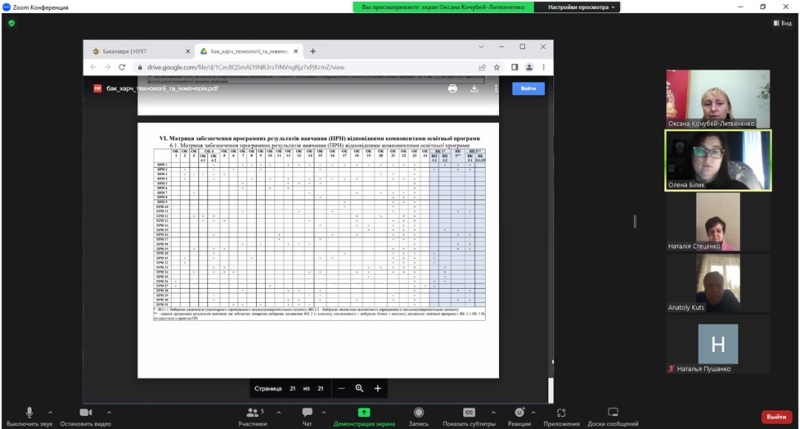
Task: Mute the microphone in Zoom toolbar
Action: tap(29, 413)
